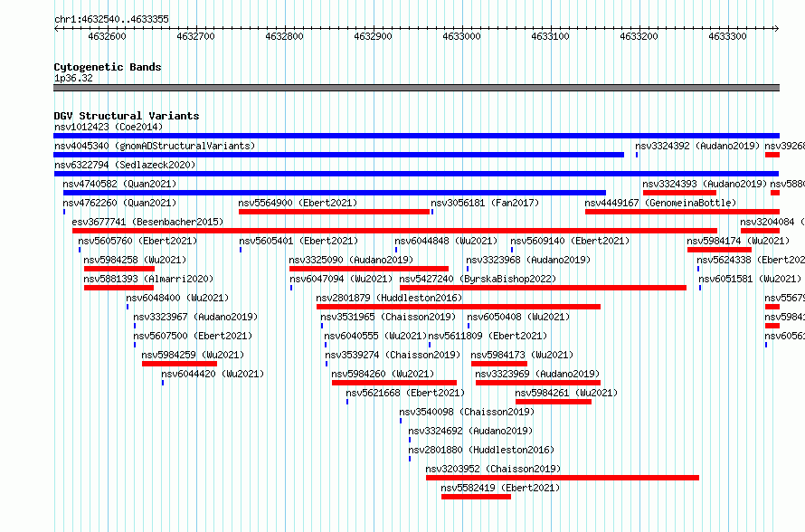Click the DGV Structural Variants track title
Screen dimensions: 805x532
[x=127, y=116]
